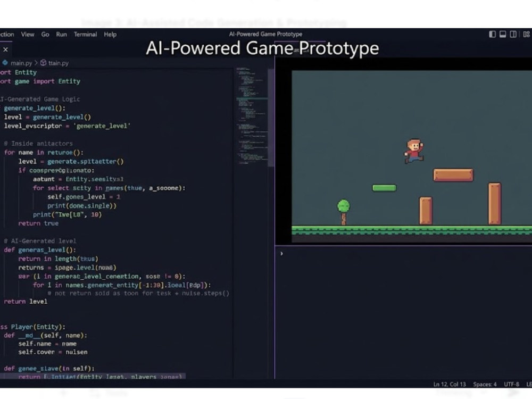Toggle the primary sidebar layout icon

[492, 34]
